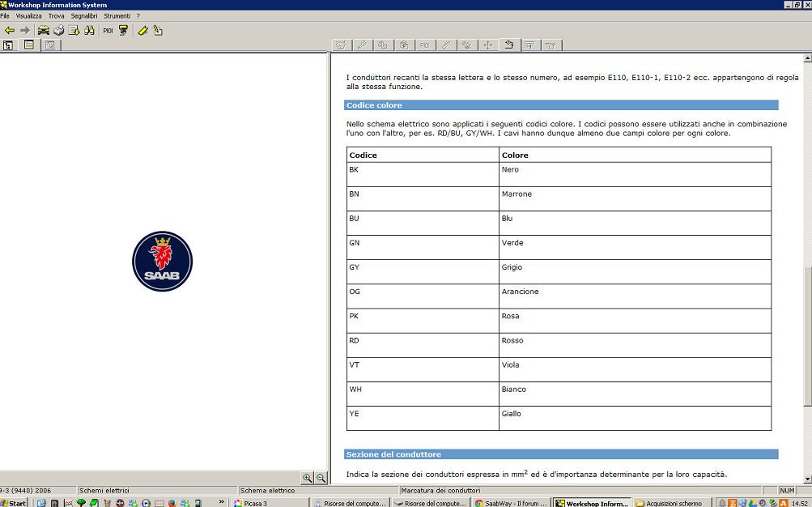812x507 pixels.
Task: Click the scrollbar up arrow
Action: tap(807, 58)
